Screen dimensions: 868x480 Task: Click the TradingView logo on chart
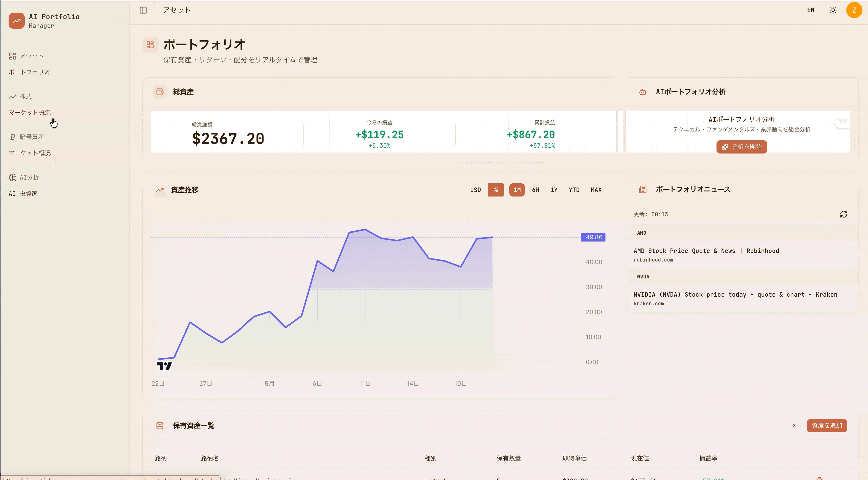[x=164, y=366]
